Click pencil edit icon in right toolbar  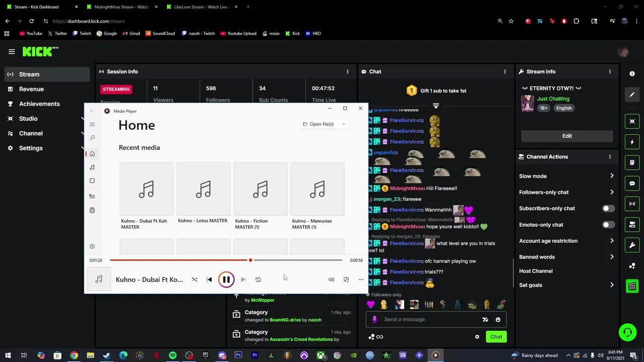click(632, 95)
